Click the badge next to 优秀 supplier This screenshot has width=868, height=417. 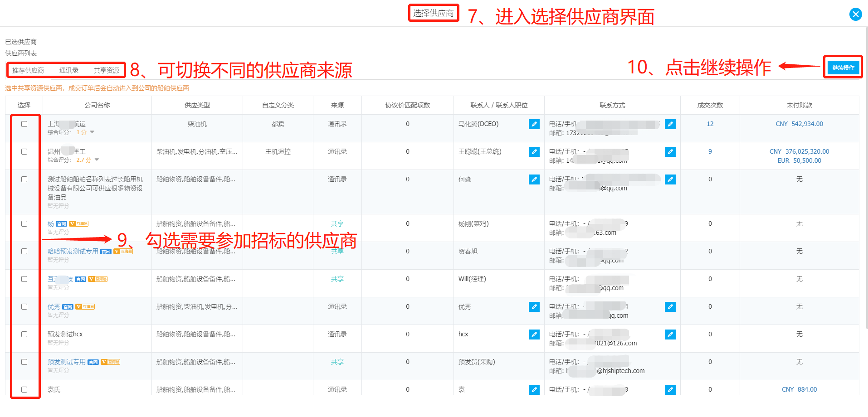tap(68, 307)
